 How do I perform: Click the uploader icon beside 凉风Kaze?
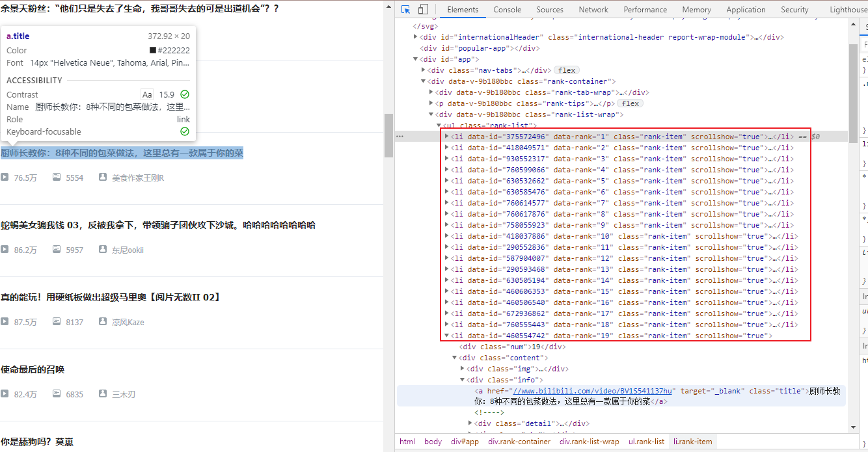pyautogui.click(x=103, y=321)
